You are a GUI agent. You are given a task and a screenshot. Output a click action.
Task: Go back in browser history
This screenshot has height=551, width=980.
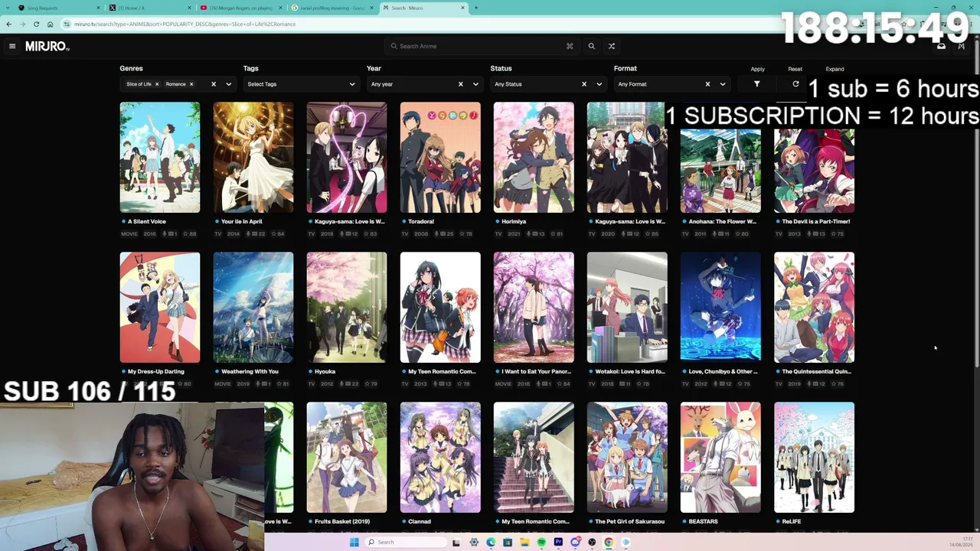click(x=9, y=24)
